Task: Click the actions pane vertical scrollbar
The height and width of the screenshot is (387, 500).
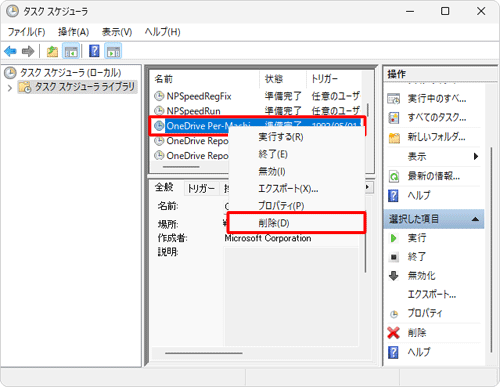Action: pos(491,249)
